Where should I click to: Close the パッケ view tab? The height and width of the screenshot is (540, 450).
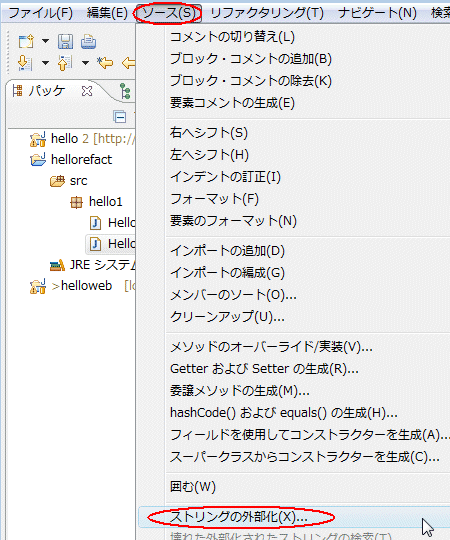coord(87,91)
